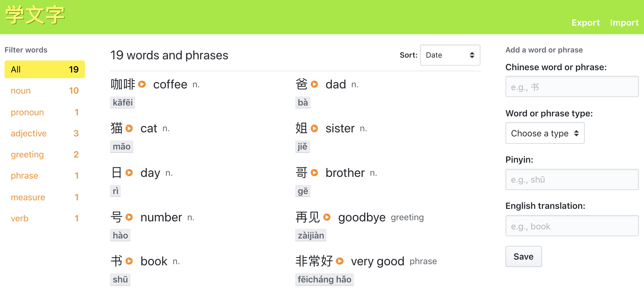
Task: Play pronunciation of cat (猫)
Action: (129, 128)
